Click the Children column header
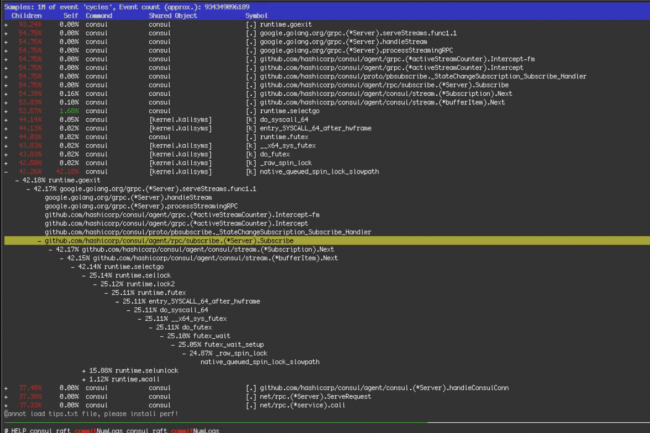Image resolution: width=650 pixels, height=433 pixels. click(27, 16)
